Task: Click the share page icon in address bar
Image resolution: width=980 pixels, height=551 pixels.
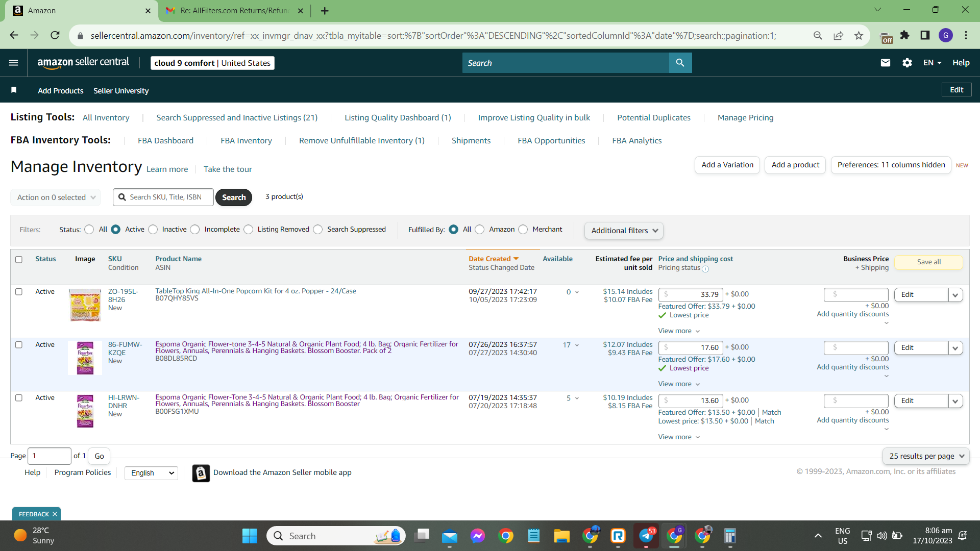Action: pyautogui.click(x=838, y=35)
